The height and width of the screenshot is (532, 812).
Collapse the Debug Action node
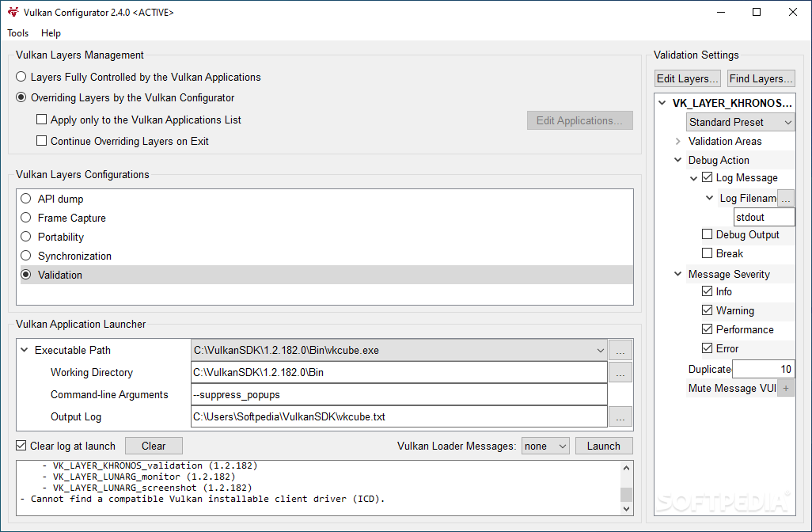678,160
